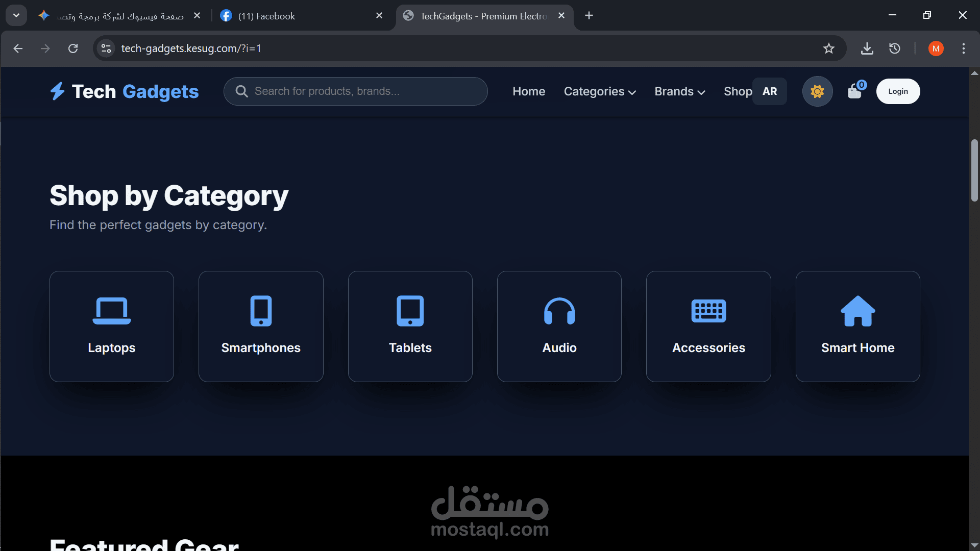Screen dimensions: 980x551
Task: Open the Audio headphones category
Action: [559, 327]
